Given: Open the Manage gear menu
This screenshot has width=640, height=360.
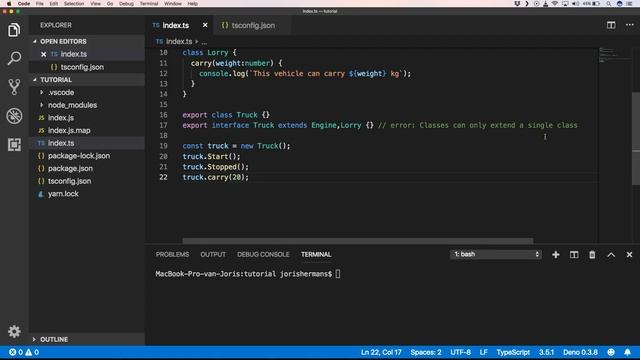Looking at the screenshot, I should 14,331.
